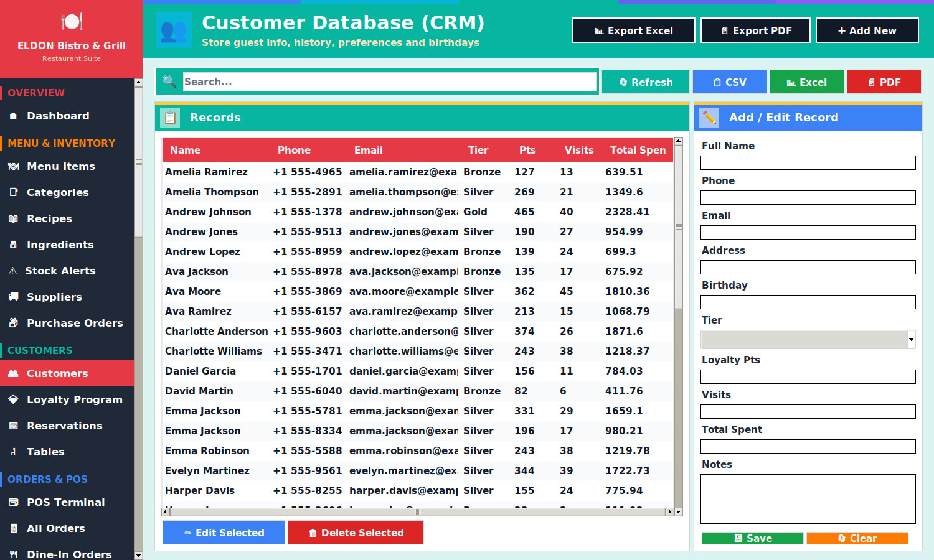Click phone cell +1 555-5588
The height and width of the screenshot is (560, 934).
click(x=308, y=450)
